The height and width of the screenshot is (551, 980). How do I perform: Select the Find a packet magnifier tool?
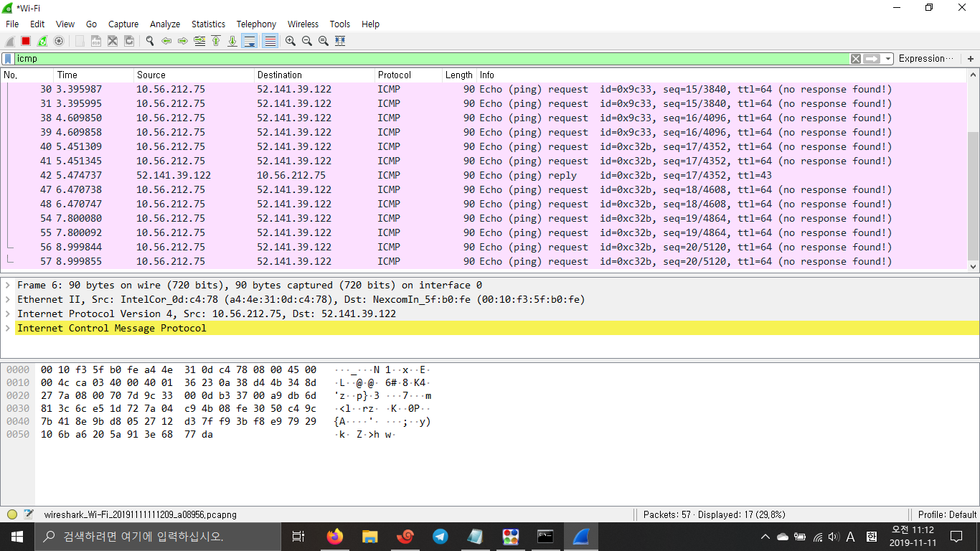tap(149, 41)
